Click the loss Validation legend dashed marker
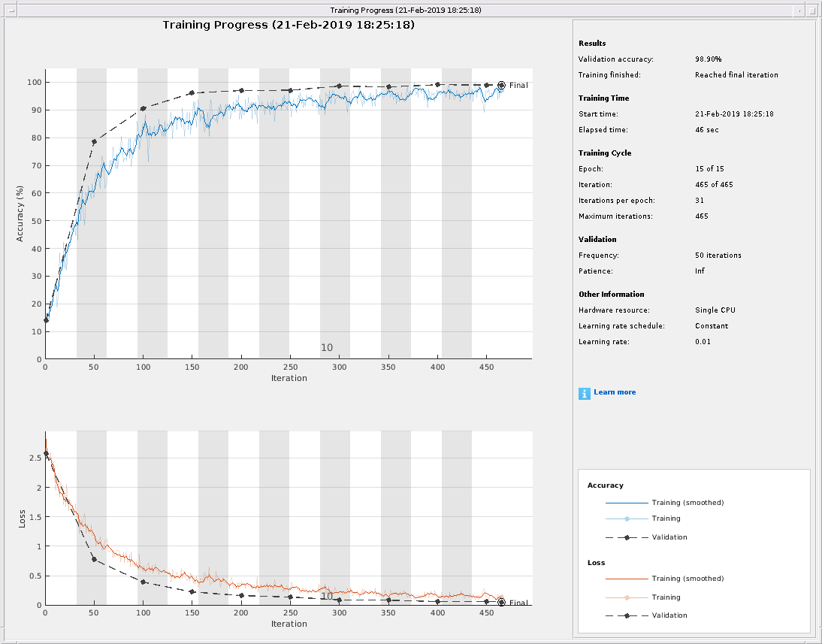 627,615
